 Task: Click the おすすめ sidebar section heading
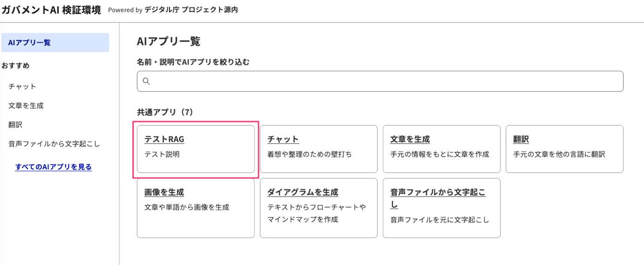pyautogui.click(x=15, y=66)
